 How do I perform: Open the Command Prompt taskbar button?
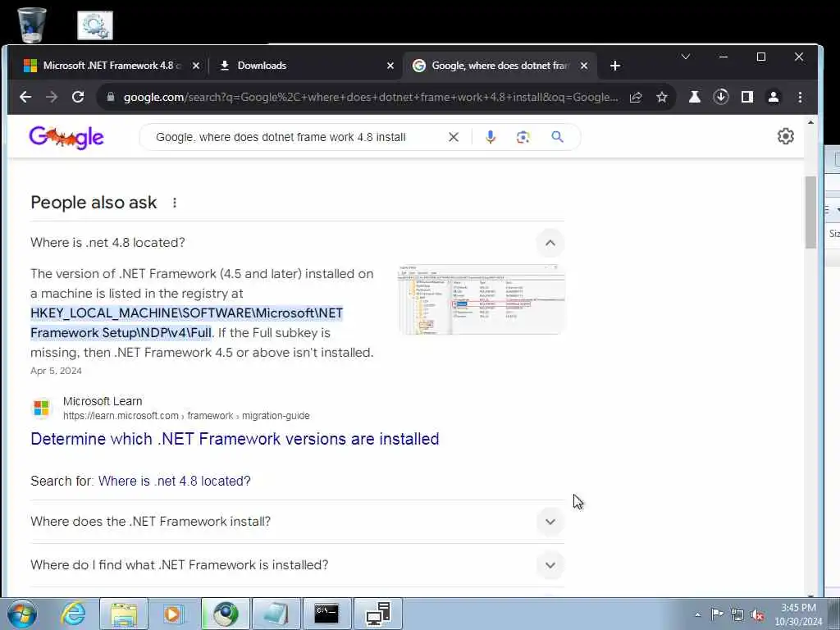click(x=326, y=614)
